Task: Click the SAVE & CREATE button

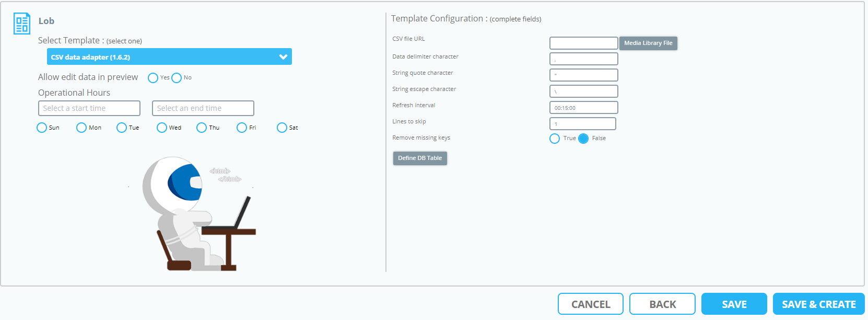Action: point(818,304)
